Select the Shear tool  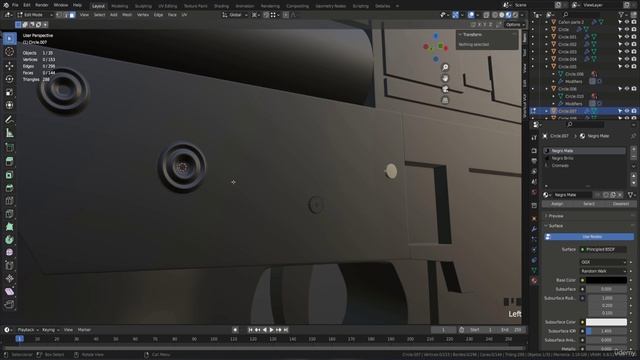[9, 292]
